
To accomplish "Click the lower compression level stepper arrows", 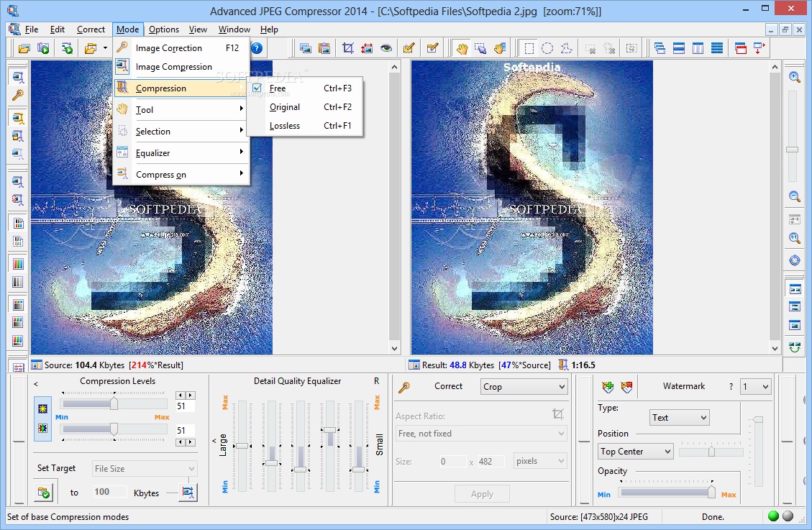I will tap(186, 442).
